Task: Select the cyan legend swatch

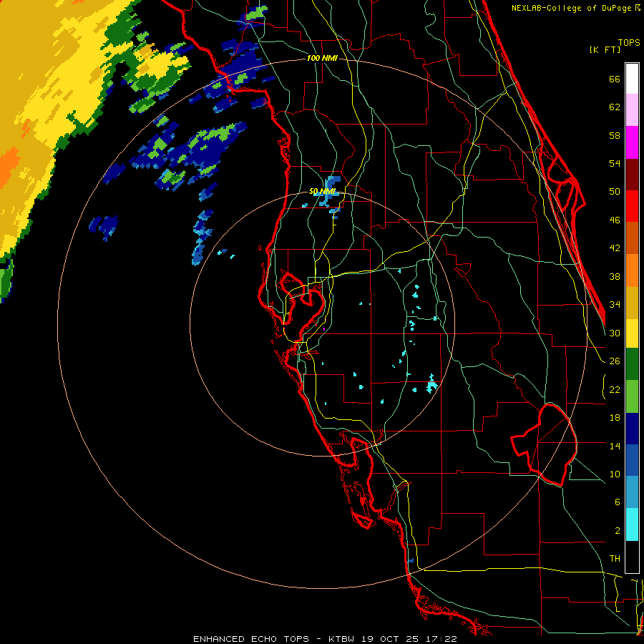Action: tap(632, 525)
